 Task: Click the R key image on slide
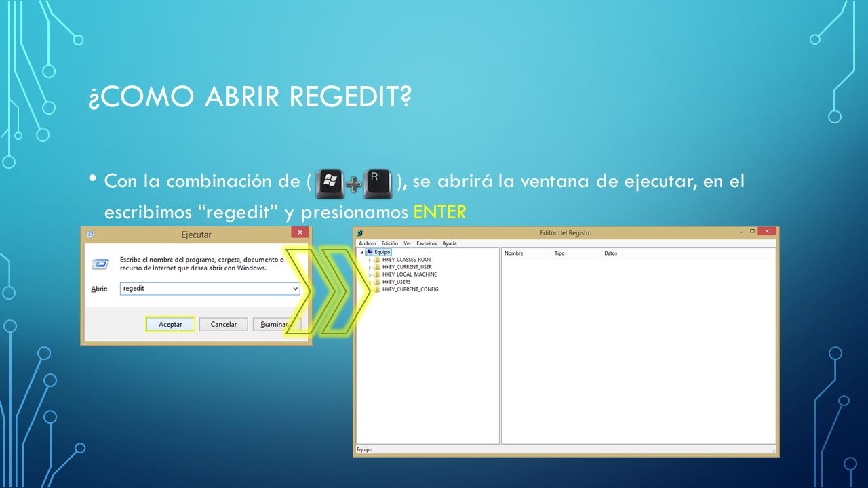click(378, 183)
